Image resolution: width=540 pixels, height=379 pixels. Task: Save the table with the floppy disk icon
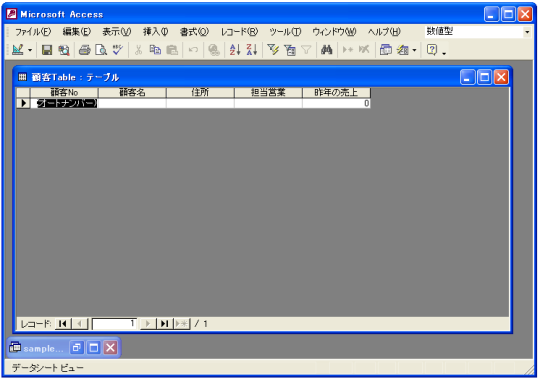click(47, 50)
